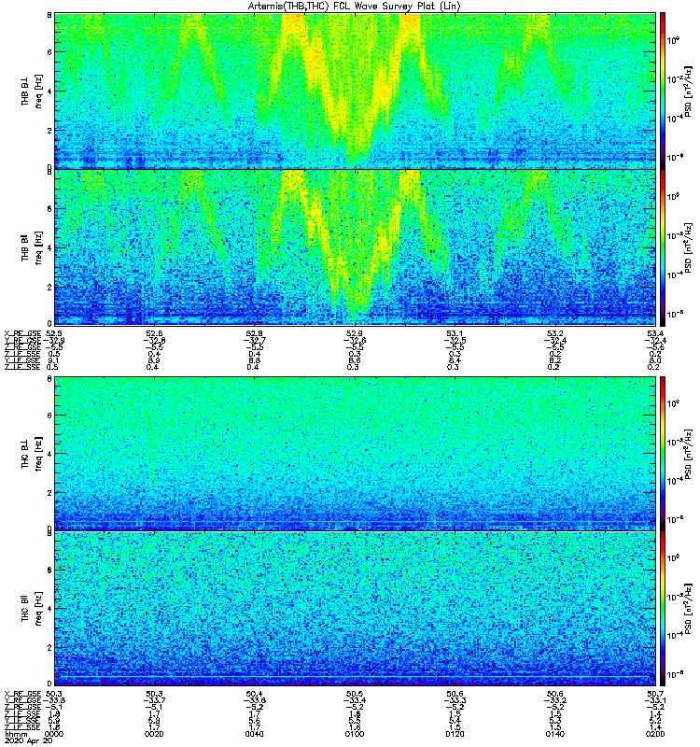Click the 0040 time tick label
This screenshot has height=747, width=700.
pos(254,734)
